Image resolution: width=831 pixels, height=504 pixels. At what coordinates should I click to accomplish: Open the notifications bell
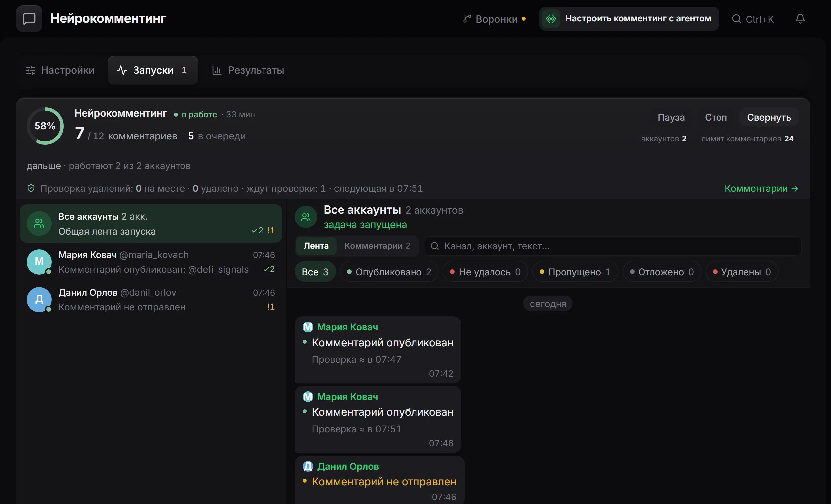(800, 19)
